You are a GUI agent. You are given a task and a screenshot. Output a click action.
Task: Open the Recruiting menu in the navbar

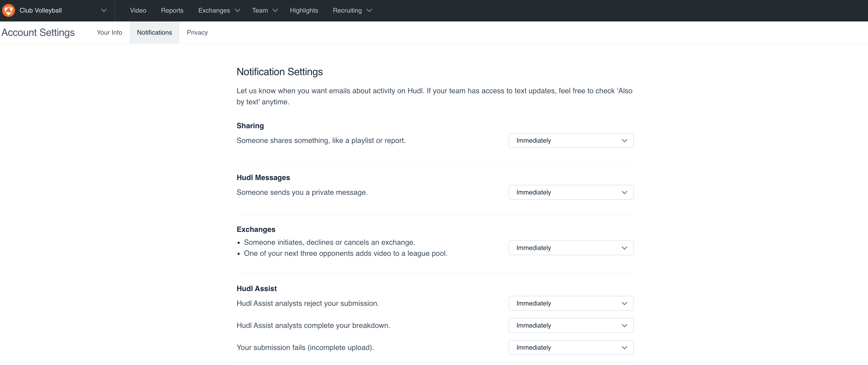tap(347, 10)
